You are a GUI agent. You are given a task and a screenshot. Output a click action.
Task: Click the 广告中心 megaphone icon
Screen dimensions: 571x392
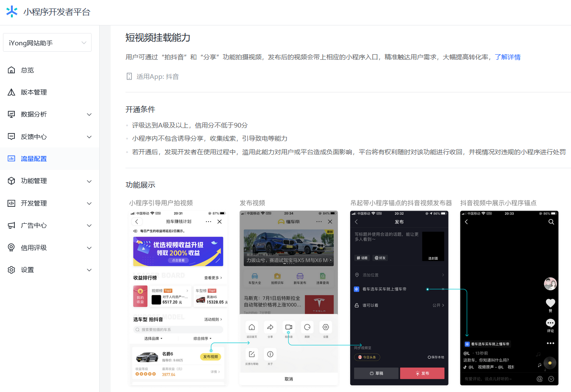point(11,225)
